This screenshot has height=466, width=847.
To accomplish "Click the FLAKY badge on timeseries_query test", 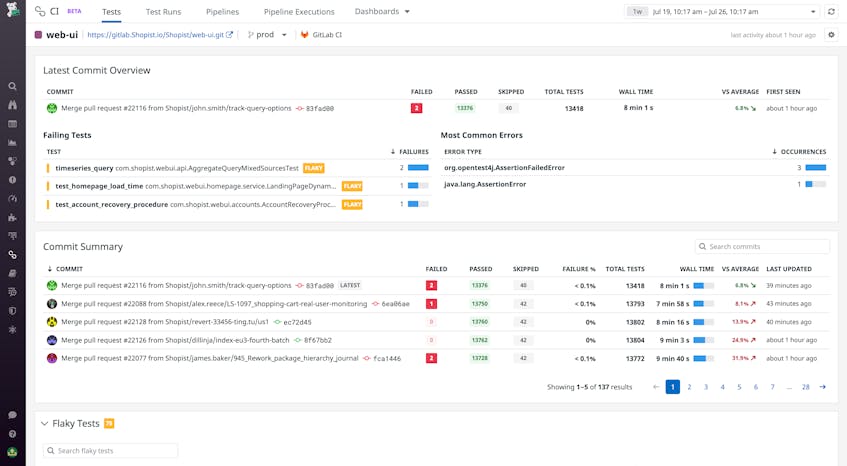I will [x=313, y=168].
